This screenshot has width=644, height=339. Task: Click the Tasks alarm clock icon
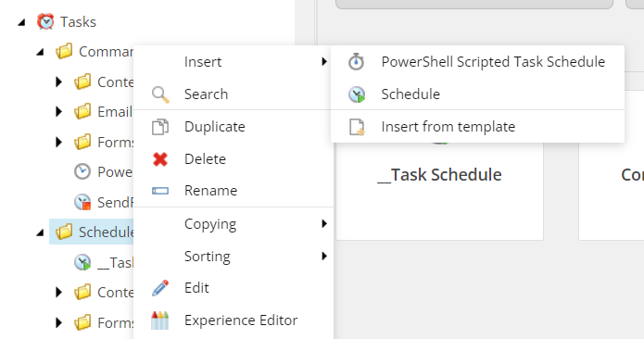pyautogui.click(x=45, y=21)
